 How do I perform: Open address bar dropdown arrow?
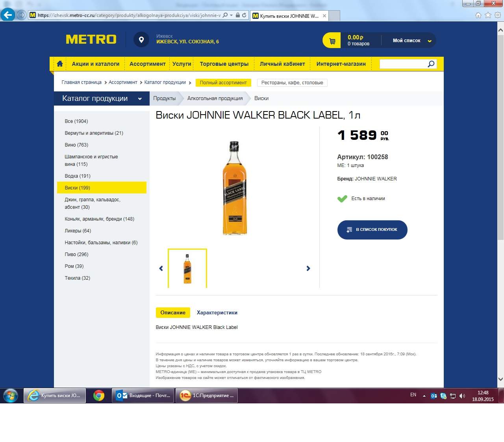(x=232, y=15)
